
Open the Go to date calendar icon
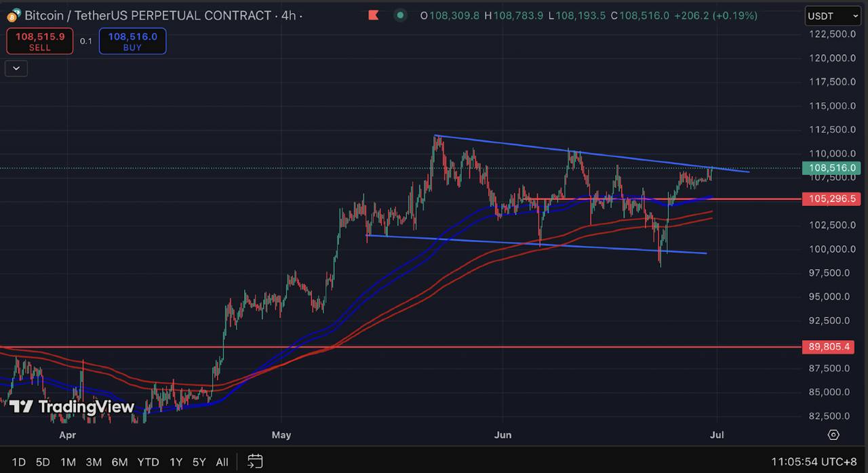(x=254, y=461)
